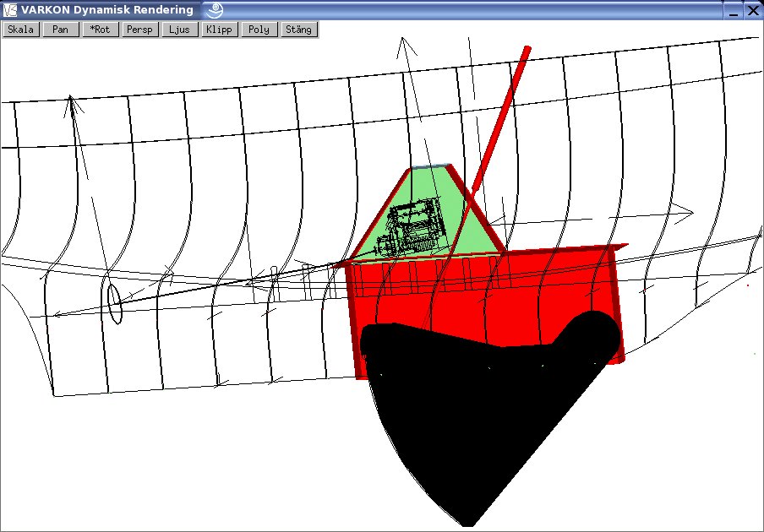Close the VARKON rendering window
The width and height of the screenshot is (764, 532).
point(753,10)
